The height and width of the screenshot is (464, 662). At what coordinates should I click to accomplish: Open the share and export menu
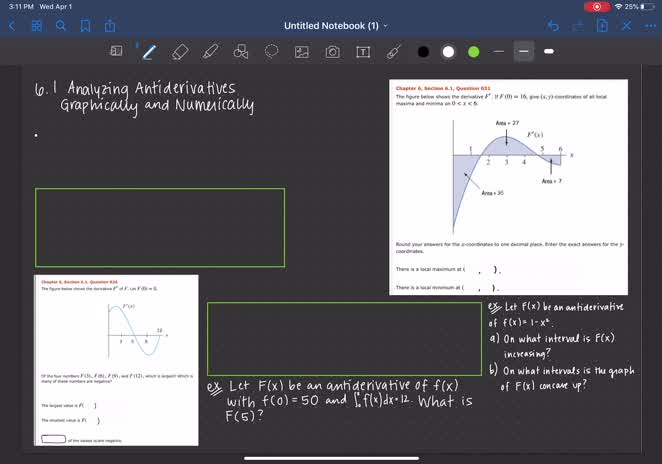point(110,25)
